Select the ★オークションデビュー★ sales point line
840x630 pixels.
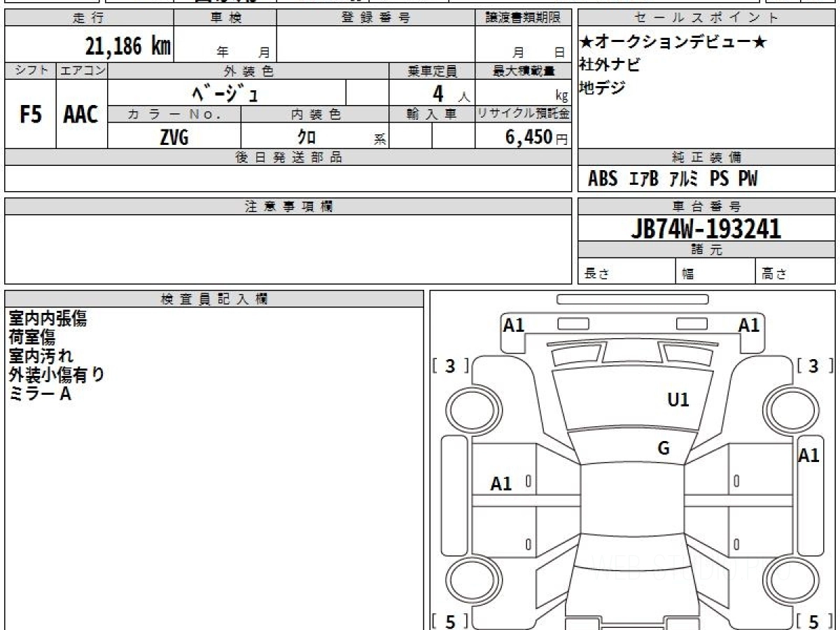673,42
